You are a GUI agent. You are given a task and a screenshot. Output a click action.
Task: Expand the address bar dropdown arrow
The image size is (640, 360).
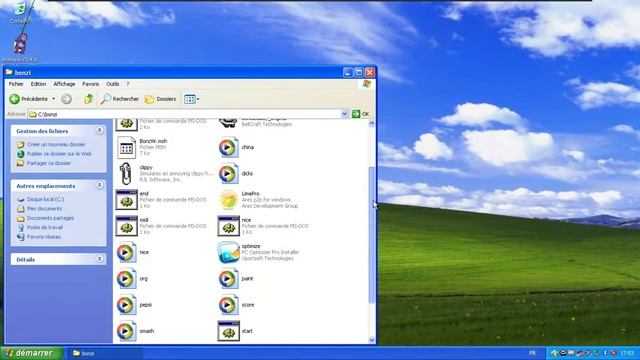(344, 114)
